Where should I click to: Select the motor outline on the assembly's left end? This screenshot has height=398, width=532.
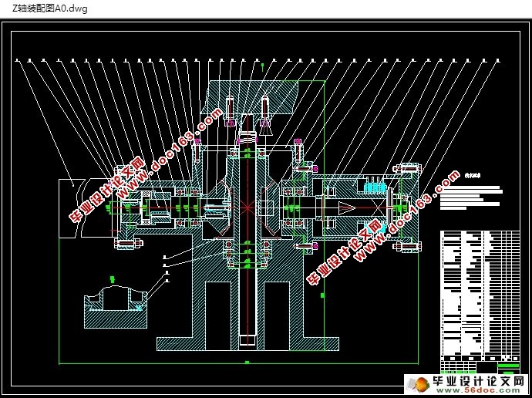click(86, 208)
